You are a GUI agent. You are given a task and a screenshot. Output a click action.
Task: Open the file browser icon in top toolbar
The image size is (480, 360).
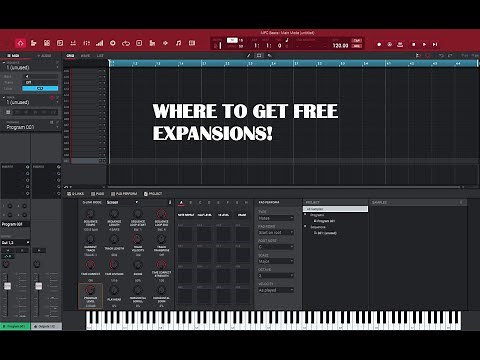(34, 43)
